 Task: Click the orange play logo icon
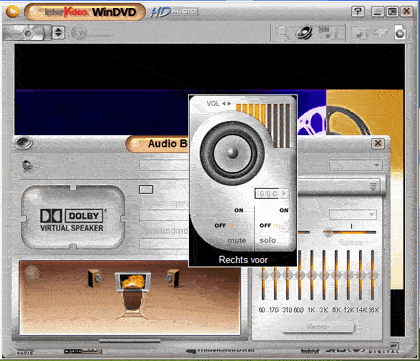(x=12, y=12)
